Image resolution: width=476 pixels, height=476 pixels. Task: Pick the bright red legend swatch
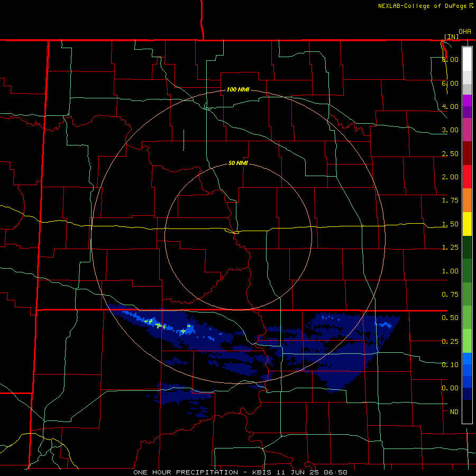(467, 177)
